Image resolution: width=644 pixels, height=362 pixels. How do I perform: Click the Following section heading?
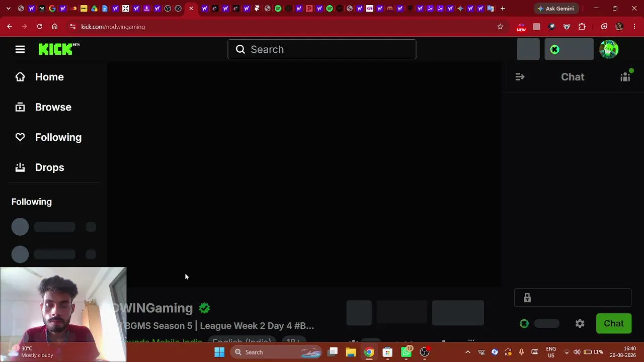click(x=32, y=202)
